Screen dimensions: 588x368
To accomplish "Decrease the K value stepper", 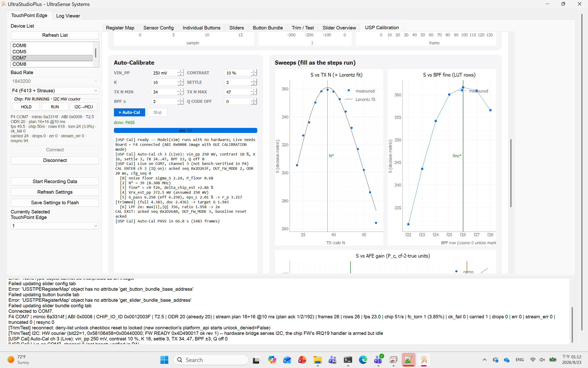I will click(180, 84).
